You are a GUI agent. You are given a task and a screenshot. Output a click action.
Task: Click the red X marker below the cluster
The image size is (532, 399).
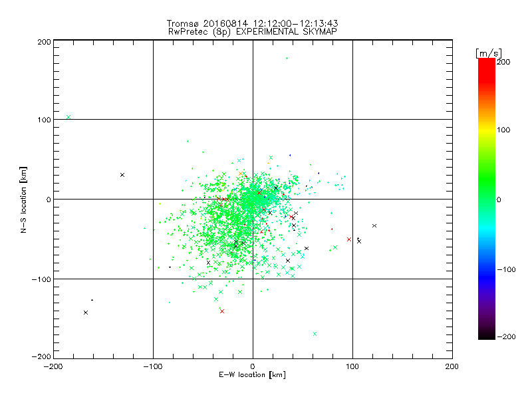[222, 311]
